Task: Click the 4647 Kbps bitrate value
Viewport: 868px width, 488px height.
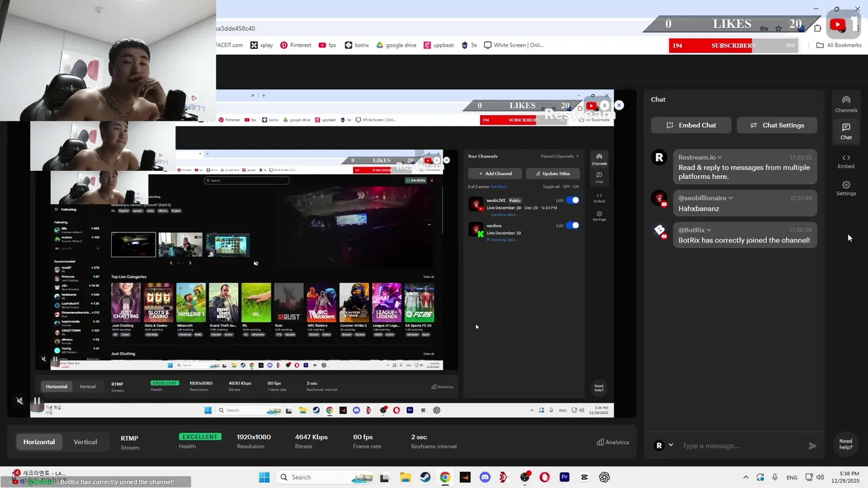Action: tap(311, 437)
